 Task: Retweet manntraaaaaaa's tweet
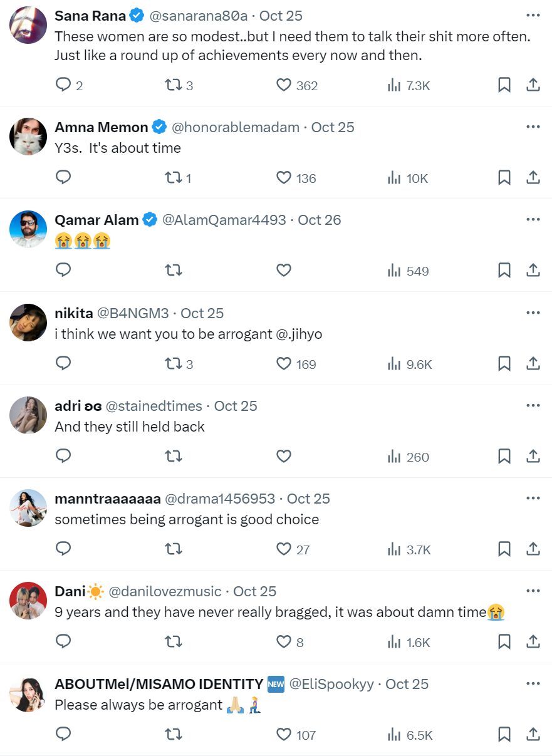[x=173, y=549]
